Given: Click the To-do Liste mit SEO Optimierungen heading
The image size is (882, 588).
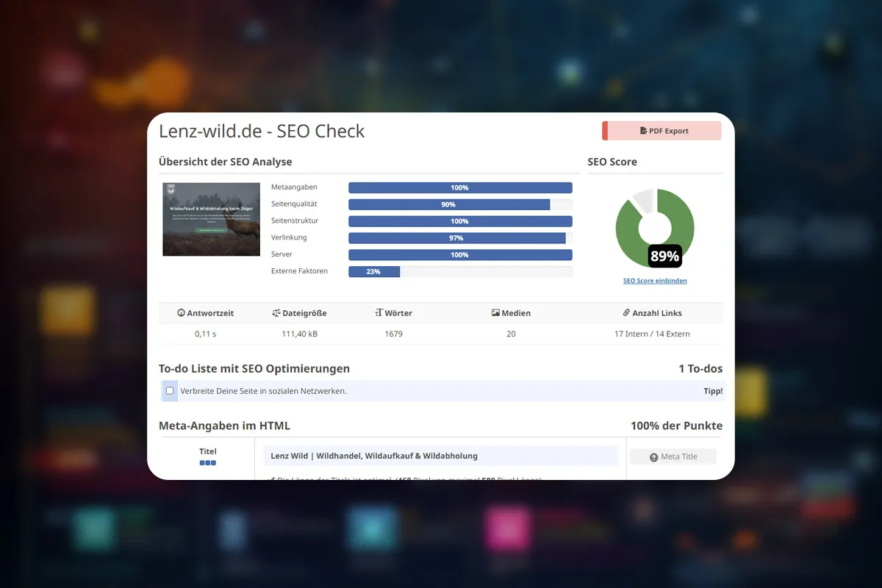Looking at the screenshot, I should 254,369.
